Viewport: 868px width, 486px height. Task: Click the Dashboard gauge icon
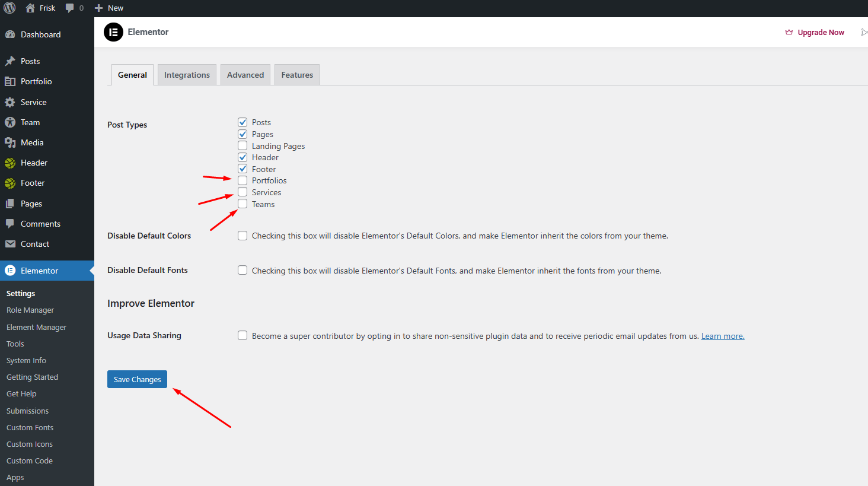point(10,34)
